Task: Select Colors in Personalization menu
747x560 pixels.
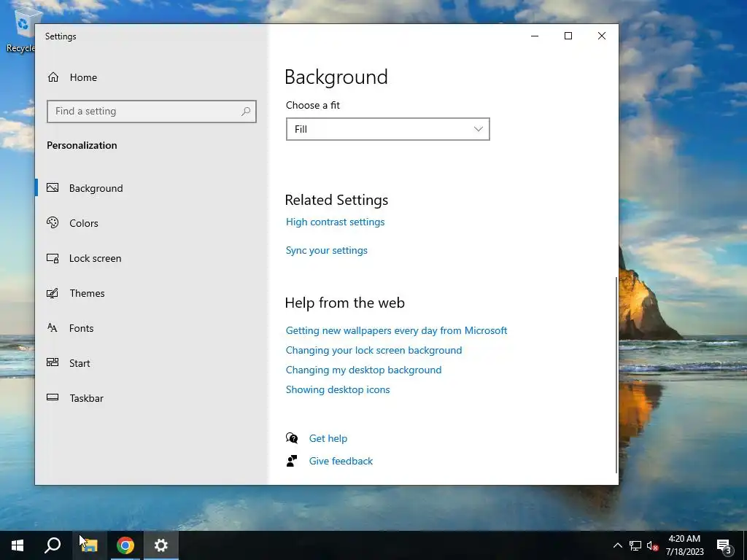Action: pos(84,223)
